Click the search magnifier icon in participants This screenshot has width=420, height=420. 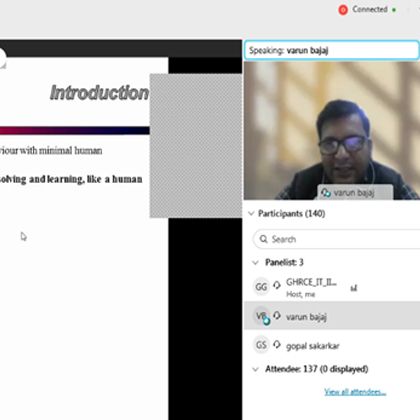click(263, 239)
